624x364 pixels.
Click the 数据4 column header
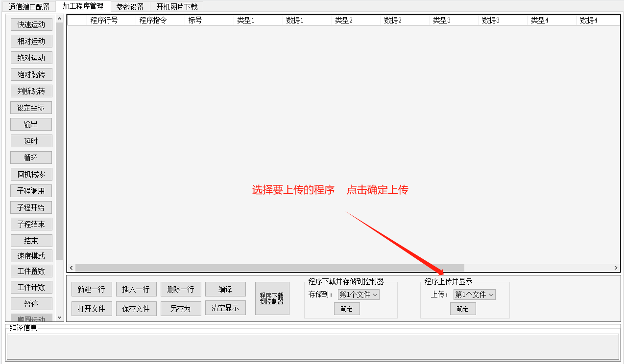pos(598,20)
